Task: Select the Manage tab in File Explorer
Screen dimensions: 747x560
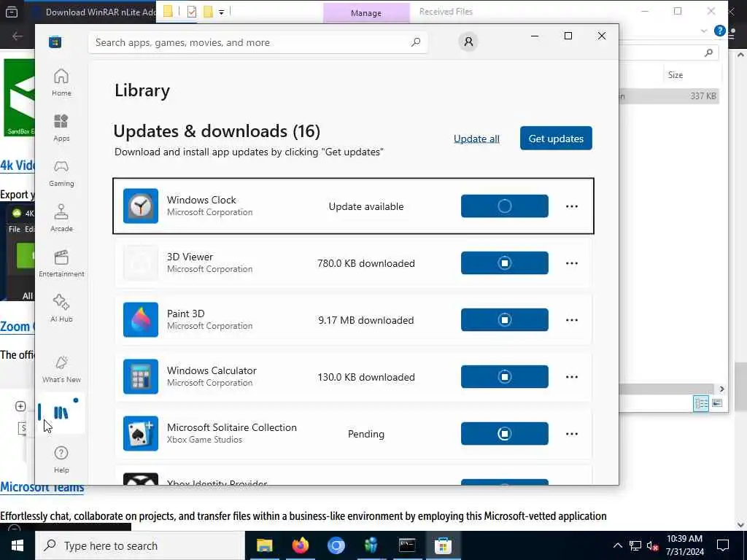Action: click(366, 13)
